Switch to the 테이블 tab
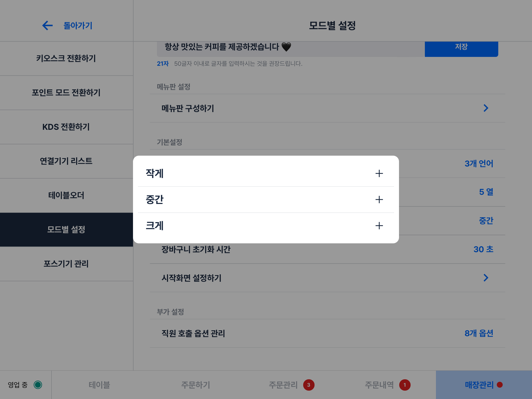 point(99,385)
